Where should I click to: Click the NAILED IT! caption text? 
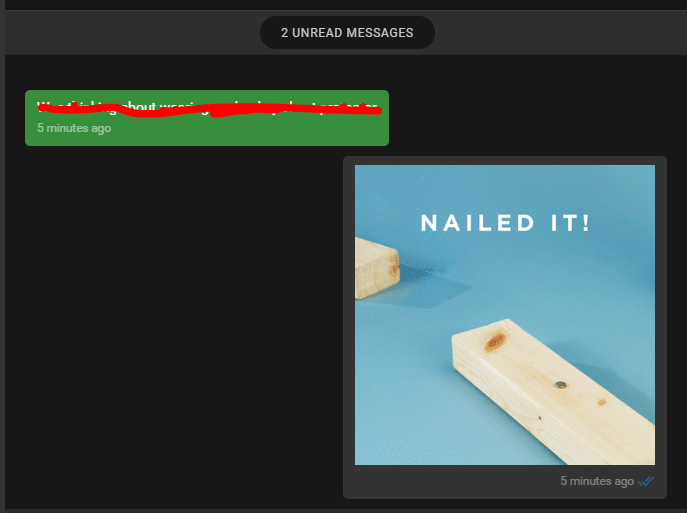(x=505, y=223)
